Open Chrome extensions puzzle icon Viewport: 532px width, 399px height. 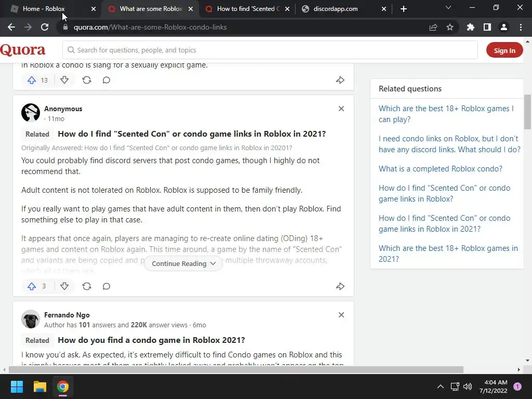pyautogui.click(x=471, y=27)
